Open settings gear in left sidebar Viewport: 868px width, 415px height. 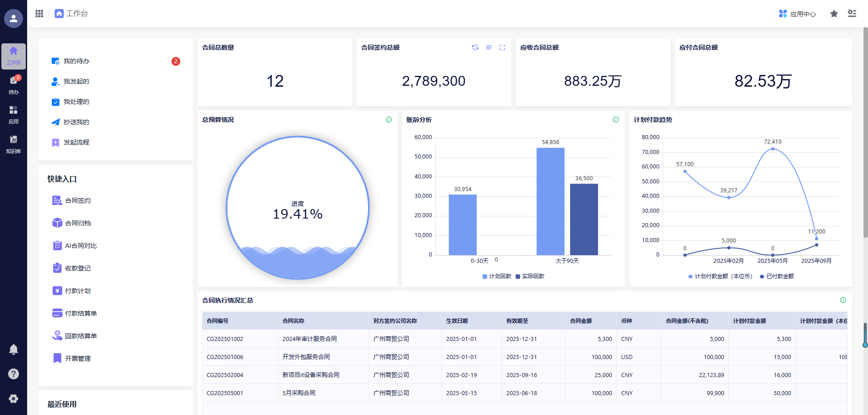click(x=14, y=399)
